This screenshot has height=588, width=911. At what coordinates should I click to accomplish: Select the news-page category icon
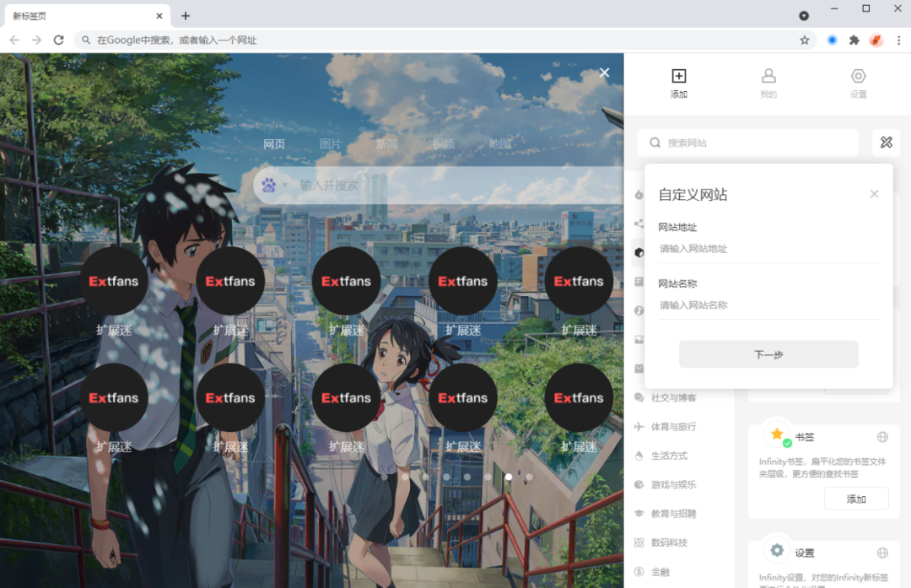point(639,282)
